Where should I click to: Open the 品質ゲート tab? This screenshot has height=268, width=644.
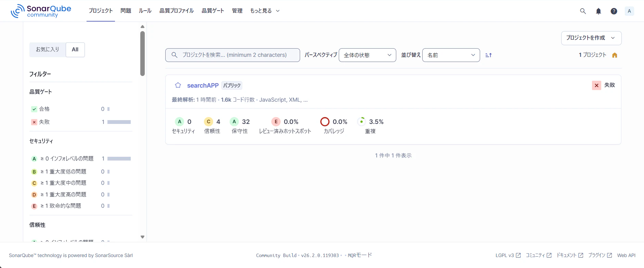coord(213,11)
